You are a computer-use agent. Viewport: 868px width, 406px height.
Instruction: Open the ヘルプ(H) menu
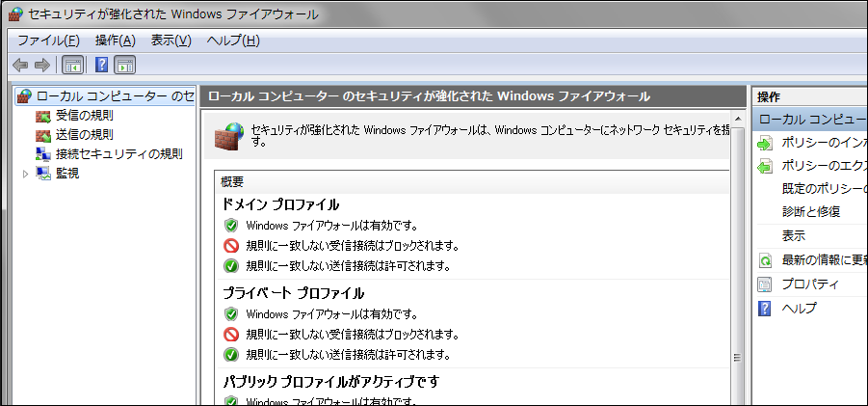click(233, 41)
